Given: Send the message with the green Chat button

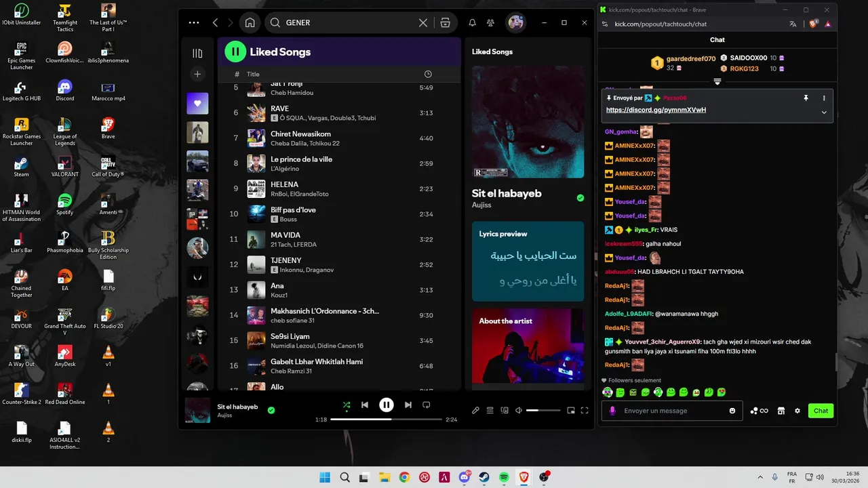Looking at the screenshot, I should (821, 411).
